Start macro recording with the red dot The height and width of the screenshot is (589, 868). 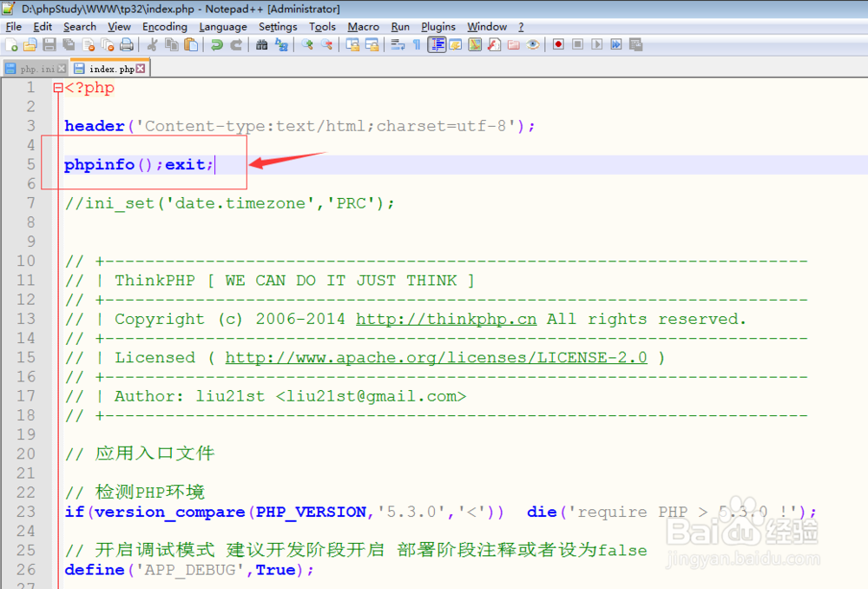558,44
